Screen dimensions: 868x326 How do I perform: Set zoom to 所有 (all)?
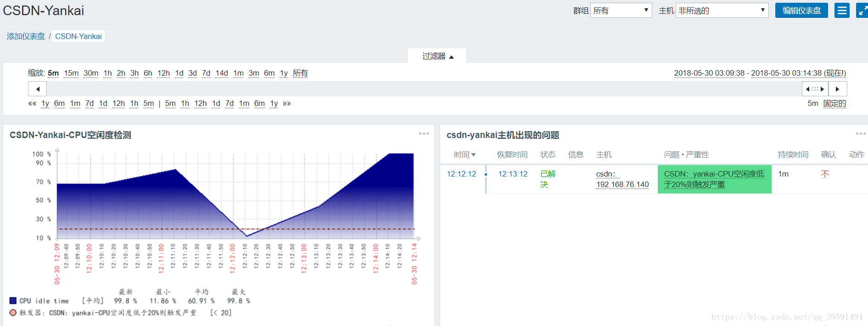(x=300, y=73)
